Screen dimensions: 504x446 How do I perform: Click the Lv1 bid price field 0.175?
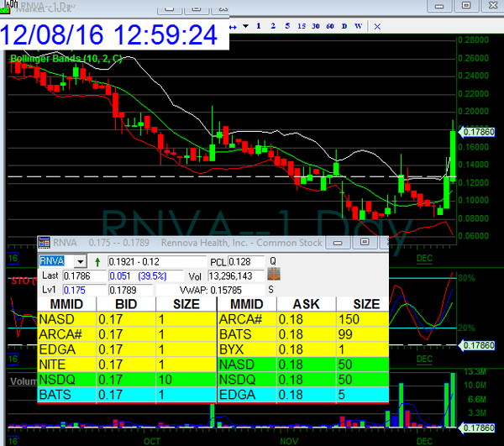[76, 289]
